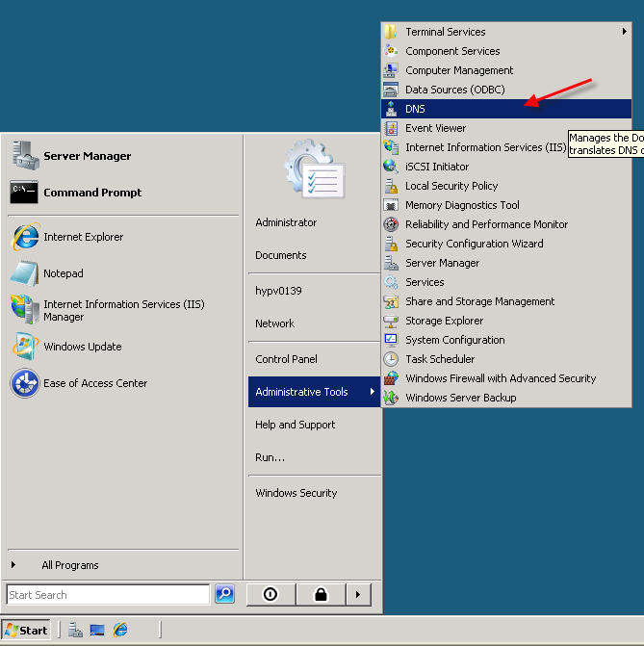Click the Start Search input field
644x646 pixels.
pos(108,595)
